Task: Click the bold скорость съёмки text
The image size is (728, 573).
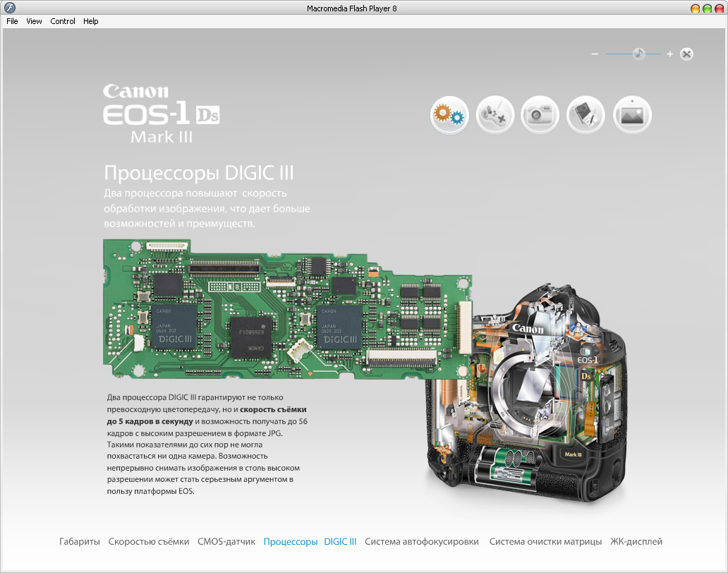Action: 273,409
